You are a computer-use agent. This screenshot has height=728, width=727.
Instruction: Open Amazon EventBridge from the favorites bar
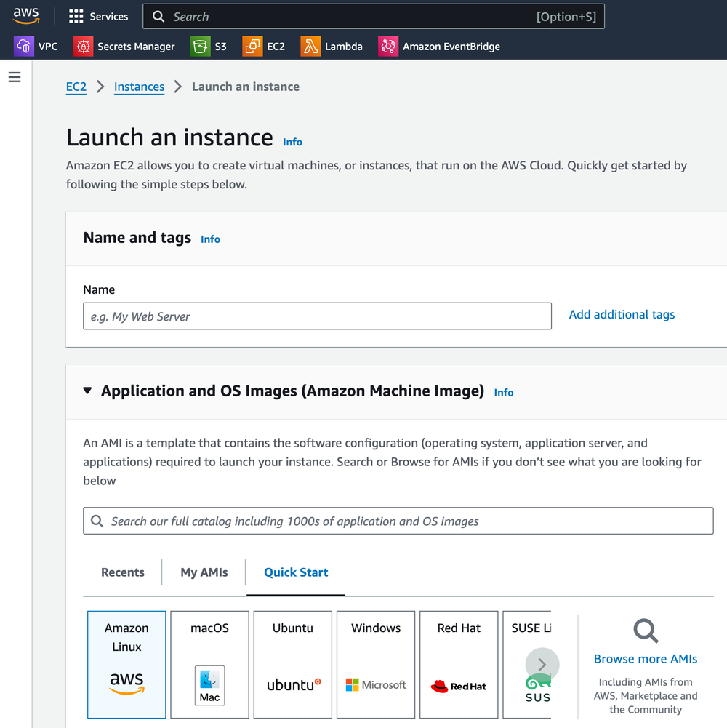coord(439,46)
